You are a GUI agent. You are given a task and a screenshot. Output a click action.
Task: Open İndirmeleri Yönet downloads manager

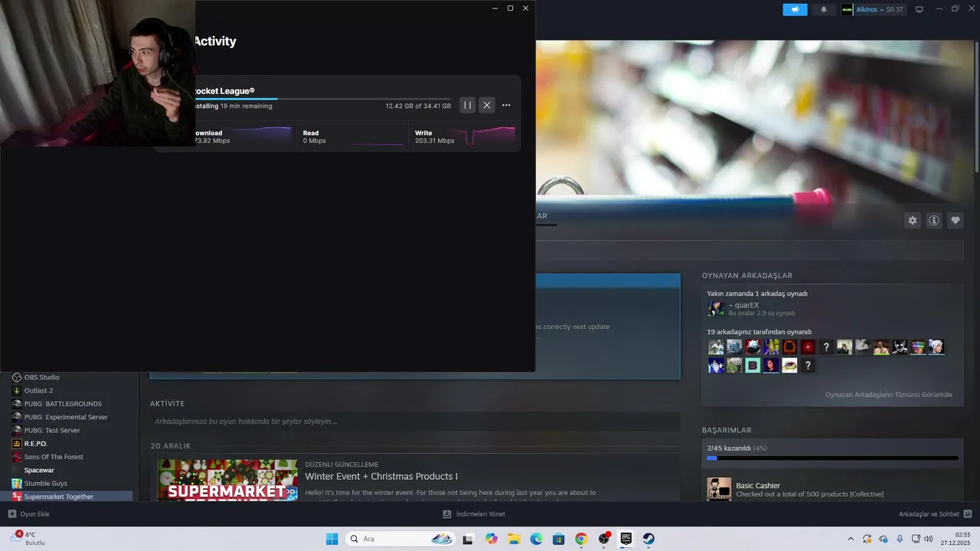click(474, 514)
